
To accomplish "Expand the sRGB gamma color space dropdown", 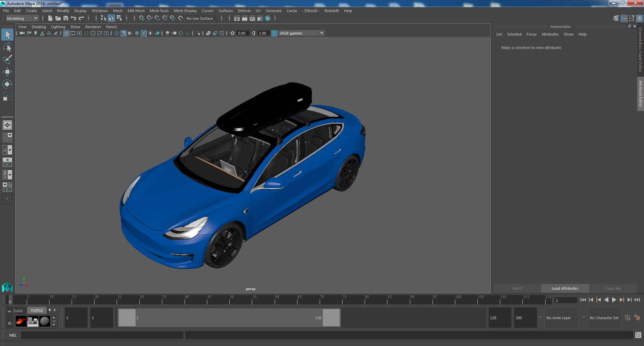I will [321, 33].
